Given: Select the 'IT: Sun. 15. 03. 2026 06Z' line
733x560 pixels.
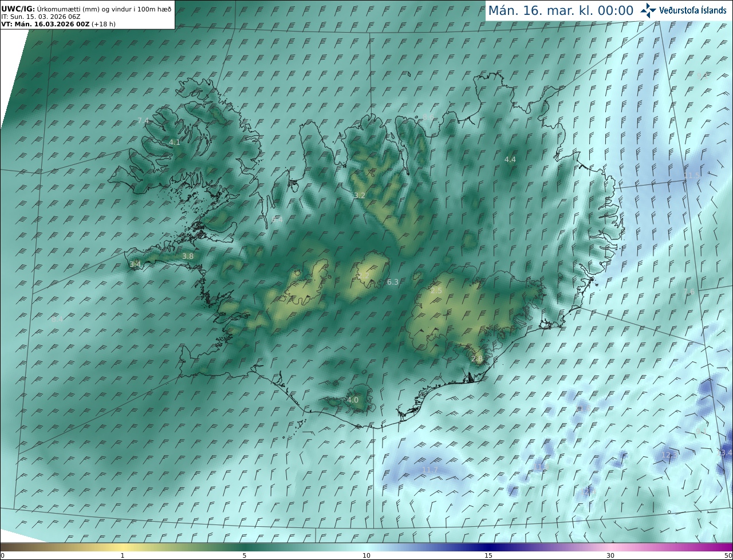Looking at the screenshot, I should pos(41,17).
